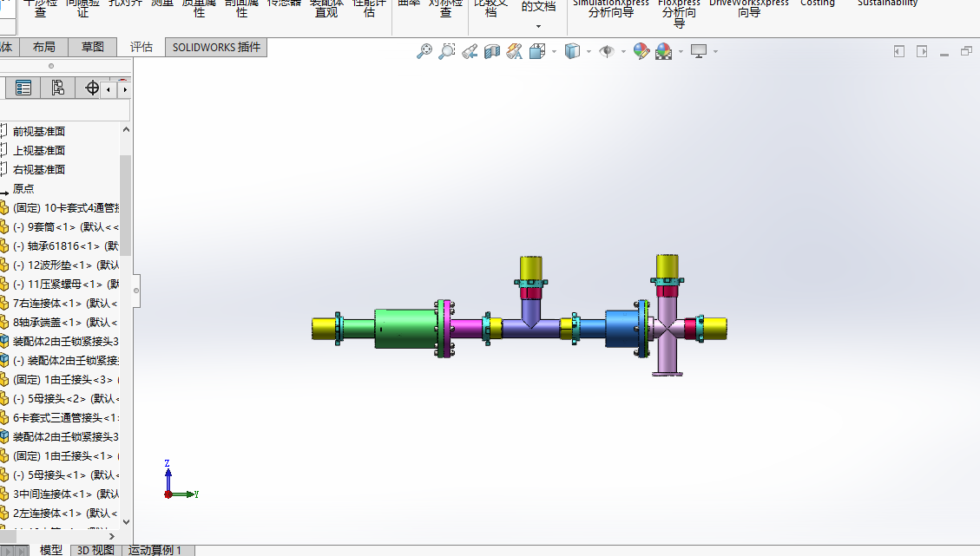This screenshot has width=980, height=556.
Task: Toggle the Hide/Show Items eye icon
Action: [606, 51]
